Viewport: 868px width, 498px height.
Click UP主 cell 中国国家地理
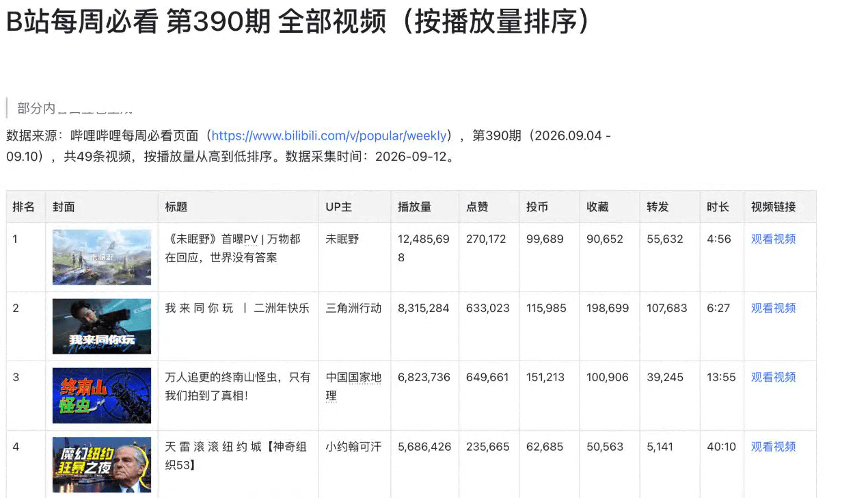pos(353,386)
